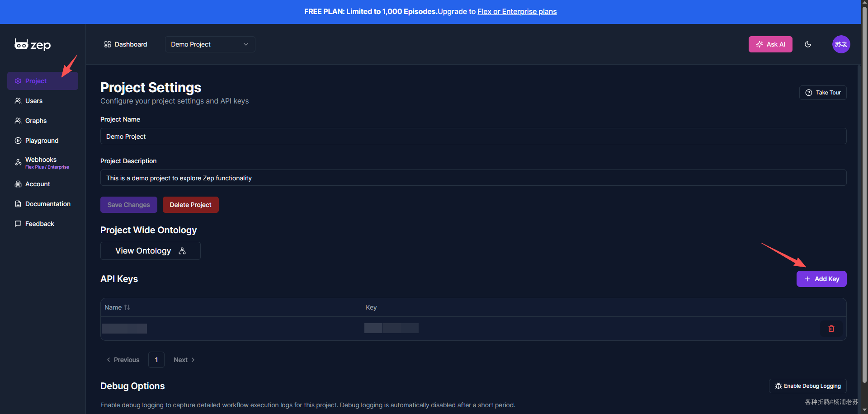Open the Project settings menu item
The height and width of the screenshot is (414, 868).
click(x=42, y=81)
